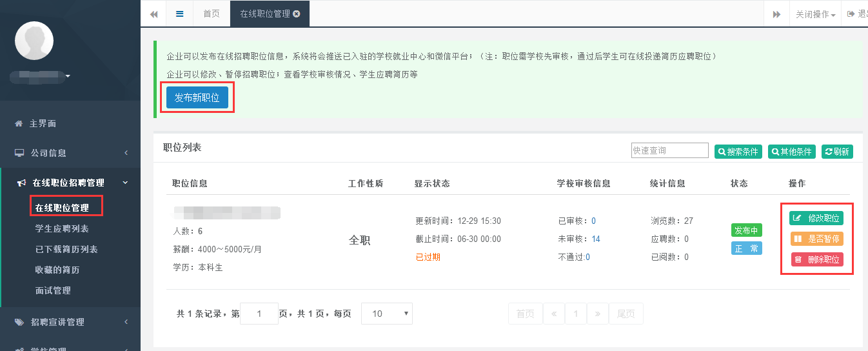
Task: Collapse 在线职位招聘管理 sidebar section
Action: (71, 183)
